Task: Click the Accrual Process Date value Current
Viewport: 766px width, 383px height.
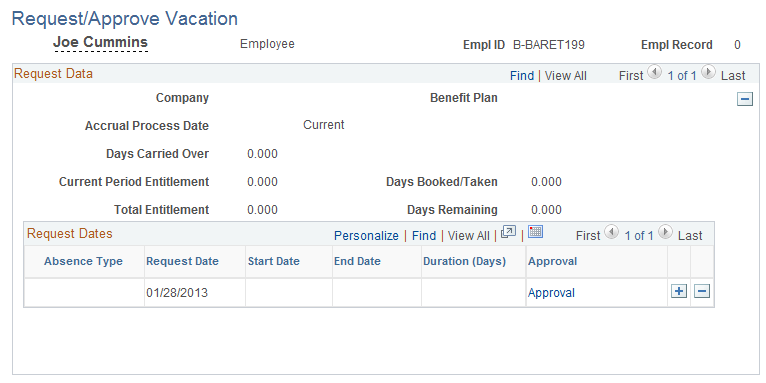Action: pyautogui.click(x=324, y=125)
